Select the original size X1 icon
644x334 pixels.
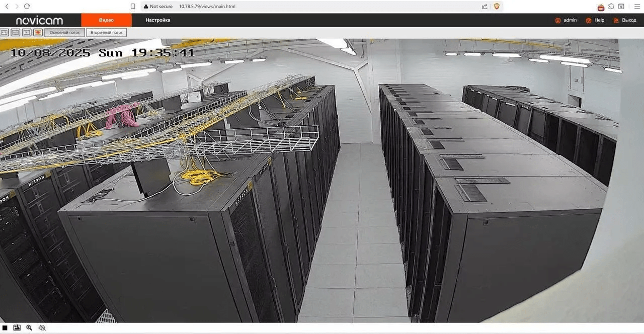[x=27, y=33]
